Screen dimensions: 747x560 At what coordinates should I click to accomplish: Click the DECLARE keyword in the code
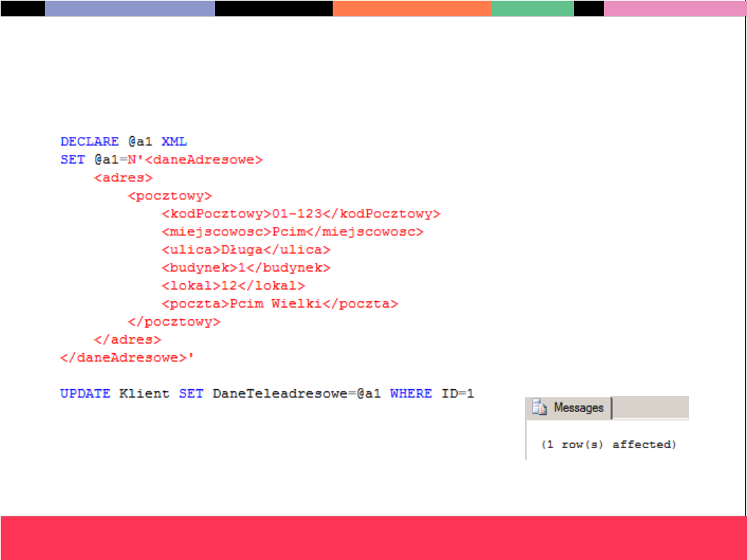[90, 142]
